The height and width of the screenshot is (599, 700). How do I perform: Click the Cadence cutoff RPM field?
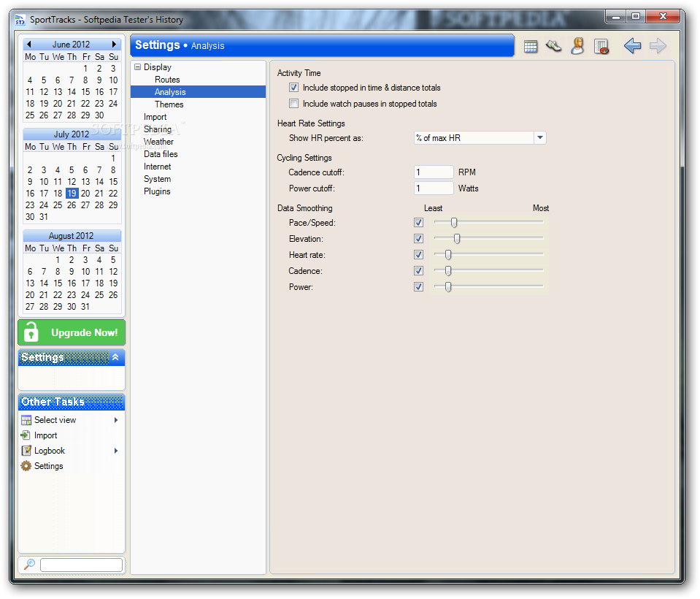pyautogui.click(x=434, y=172)
